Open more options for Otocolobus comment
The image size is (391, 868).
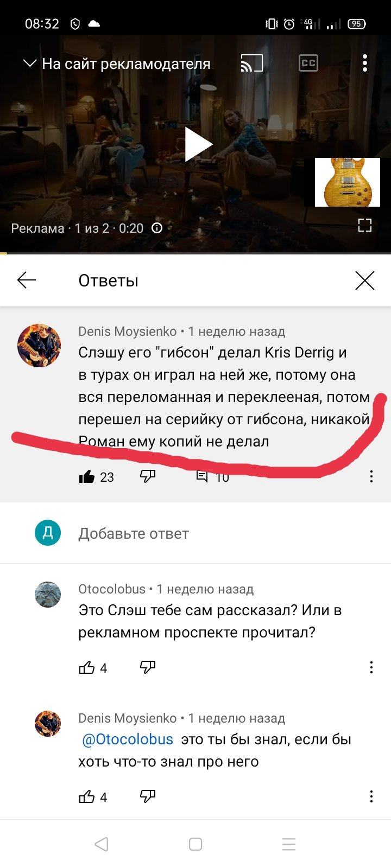pos(371,667)
